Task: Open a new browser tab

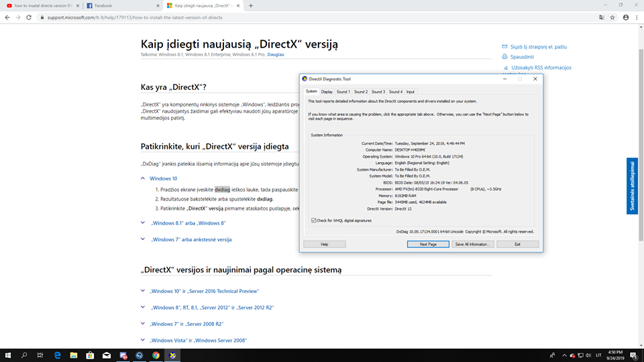Action: [x=250, y=6]
